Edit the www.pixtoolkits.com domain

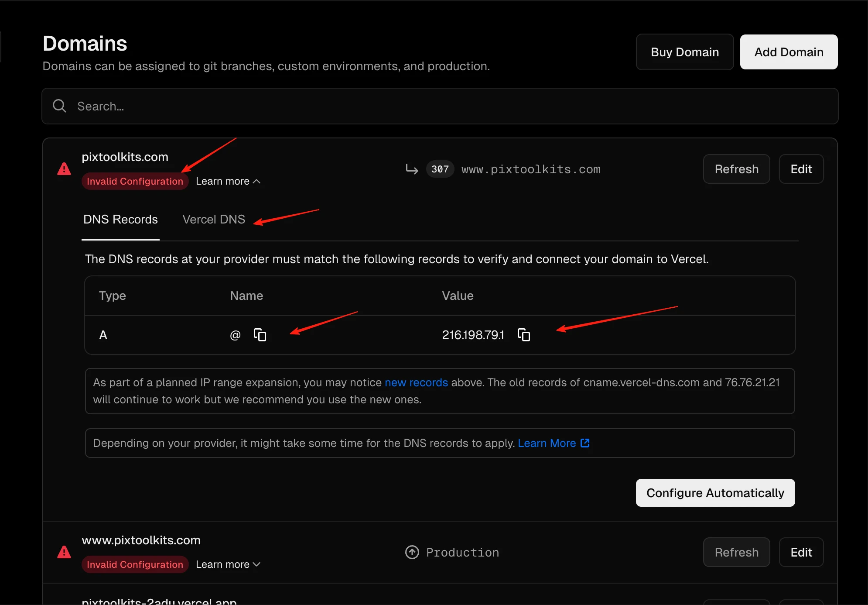(801, 552)
